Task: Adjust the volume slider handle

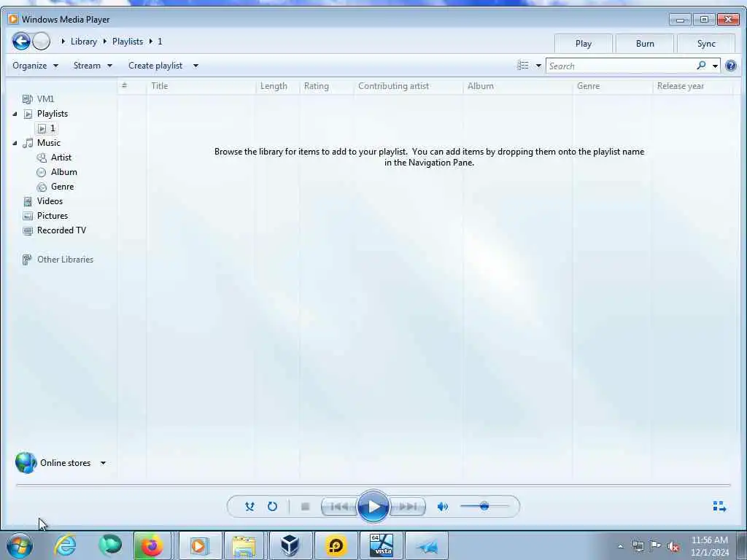Action: coord(484,506)
